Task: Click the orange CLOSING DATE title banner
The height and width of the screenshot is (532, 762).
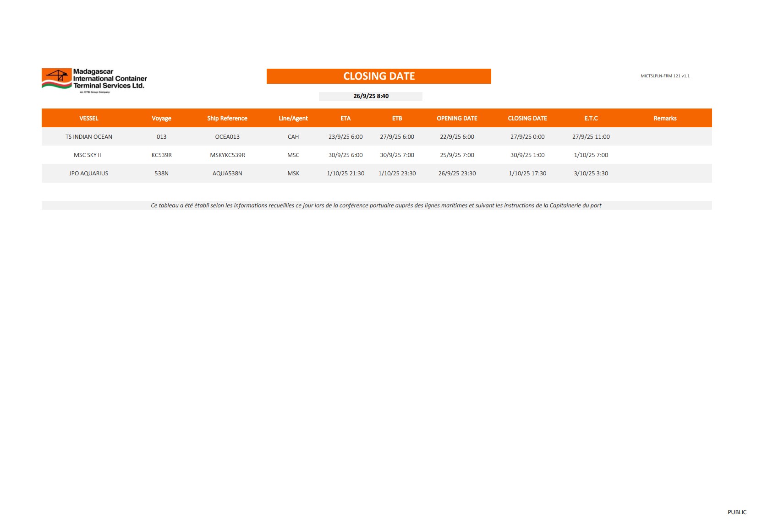Action: click(378, 76)
